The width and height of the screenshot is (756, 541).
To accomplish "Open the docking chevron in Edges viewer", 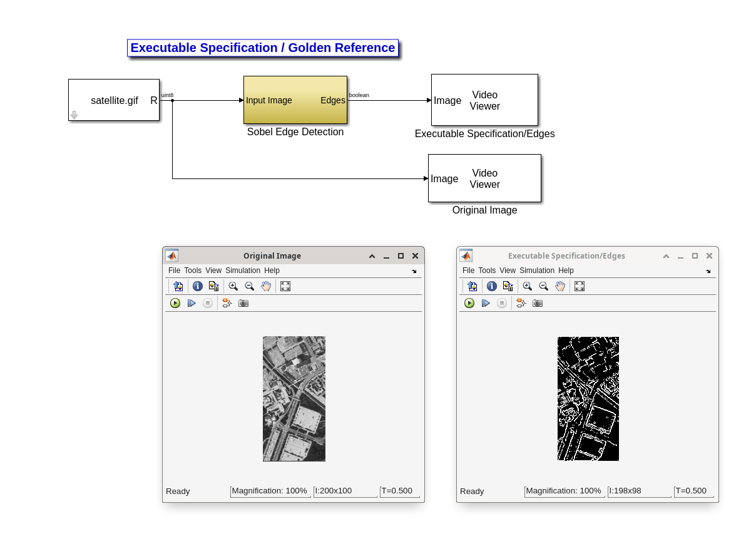I will tap(708, 270).
